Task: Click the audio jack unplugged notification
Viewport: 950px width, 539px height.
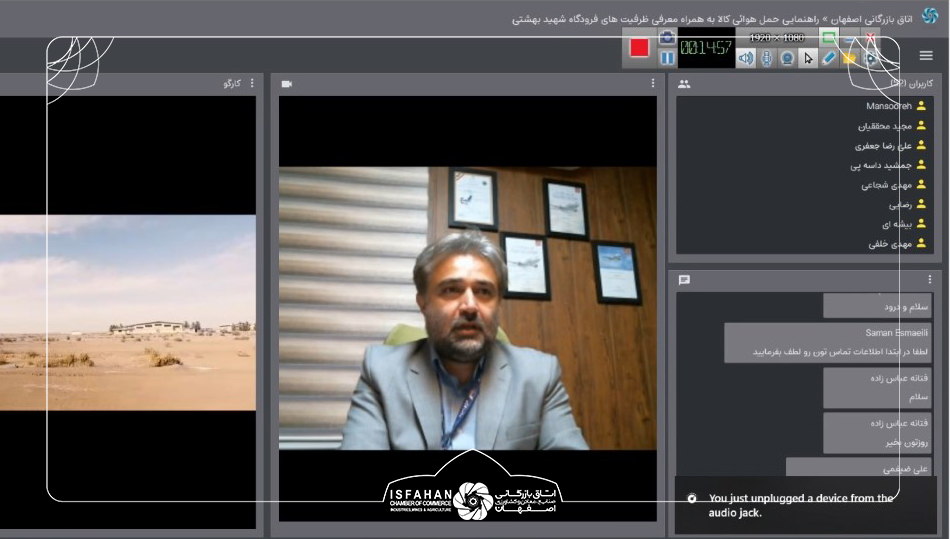Action: coord(800,505)
